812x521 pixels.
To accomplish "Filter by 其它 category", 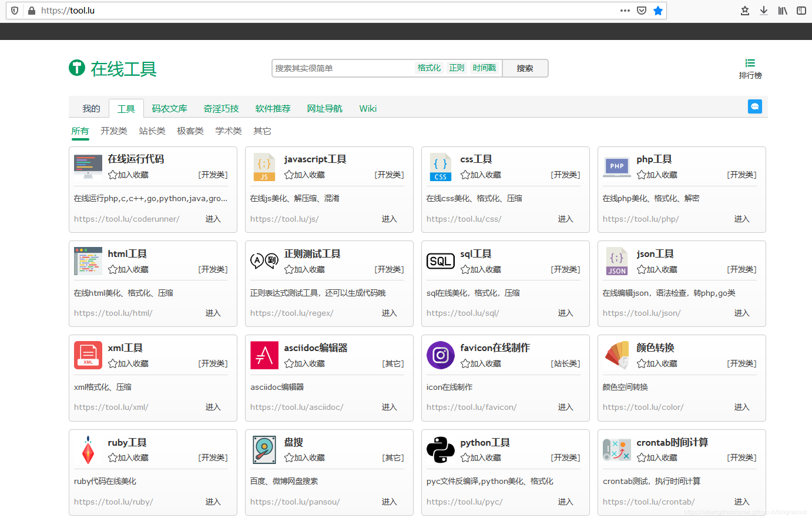I will 262,131.
